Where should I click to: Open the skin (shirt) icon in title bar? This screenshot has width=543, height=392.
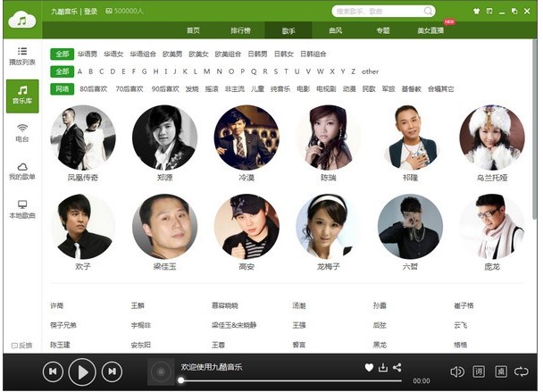[x=477, y=11]
